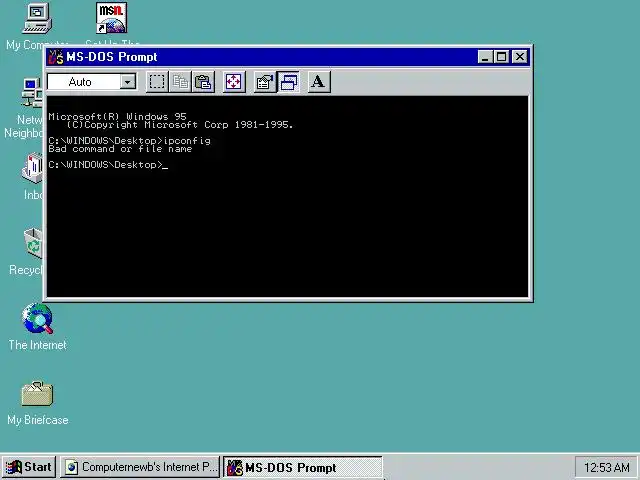The width and height of the screenshot is (640, 480).
Task: Toggle the Background toolbar button
Action: click(x=289, y=82)
